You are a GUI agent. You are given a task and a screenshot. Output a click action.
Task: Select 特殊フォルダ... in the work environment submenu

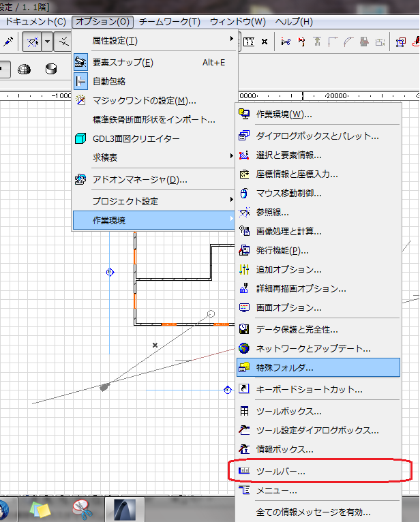click(x=284, y=368)
